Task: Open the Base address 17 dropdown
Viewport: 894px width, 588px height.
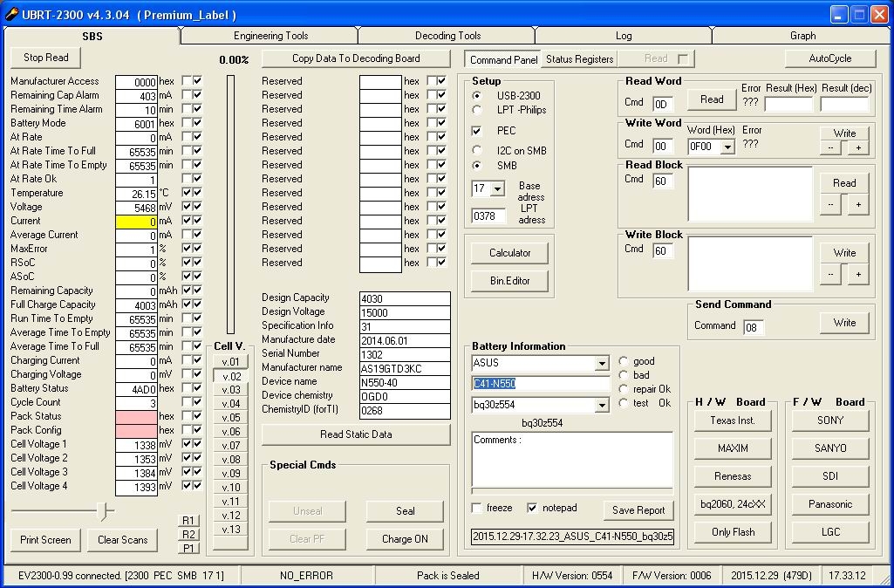Action: tap(497, 189)
